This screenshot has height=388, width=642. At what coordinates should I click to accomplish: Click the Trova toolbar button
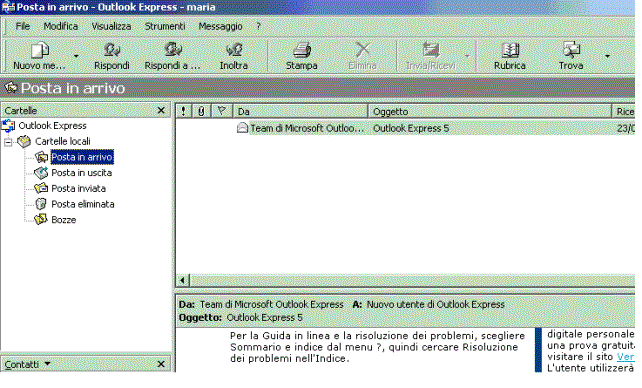coord(571,56)
